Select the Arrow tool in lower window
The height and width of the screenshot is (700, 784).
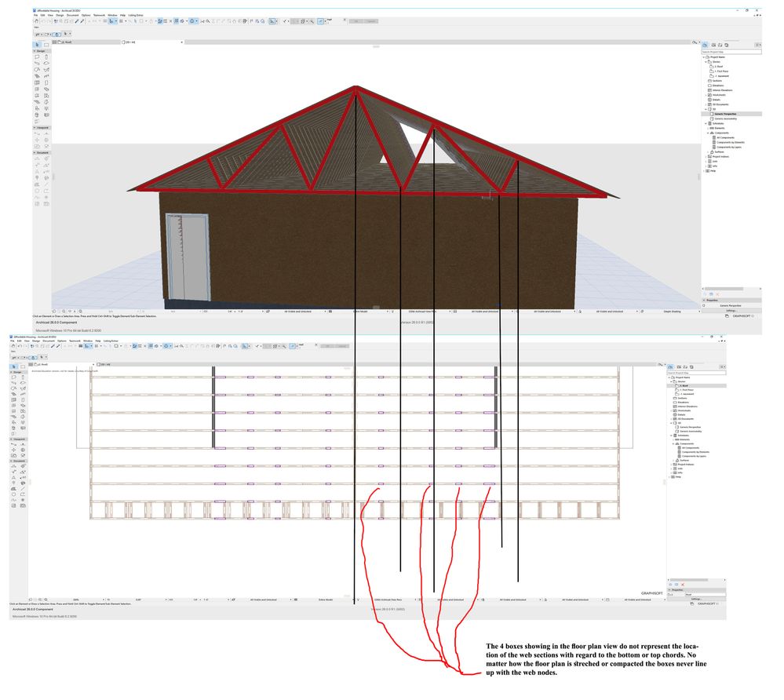click(14, 367)
